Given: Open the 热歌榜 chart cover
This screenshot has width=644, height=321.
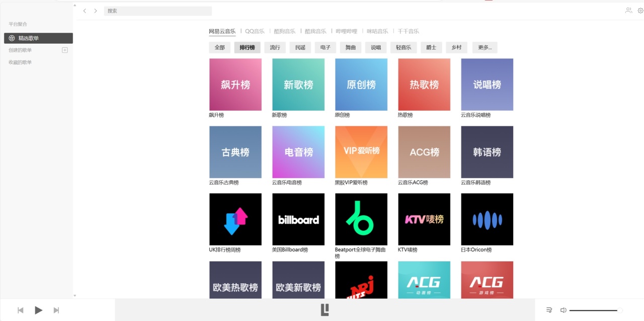Looking at the screenshot, I should [424, 85].
